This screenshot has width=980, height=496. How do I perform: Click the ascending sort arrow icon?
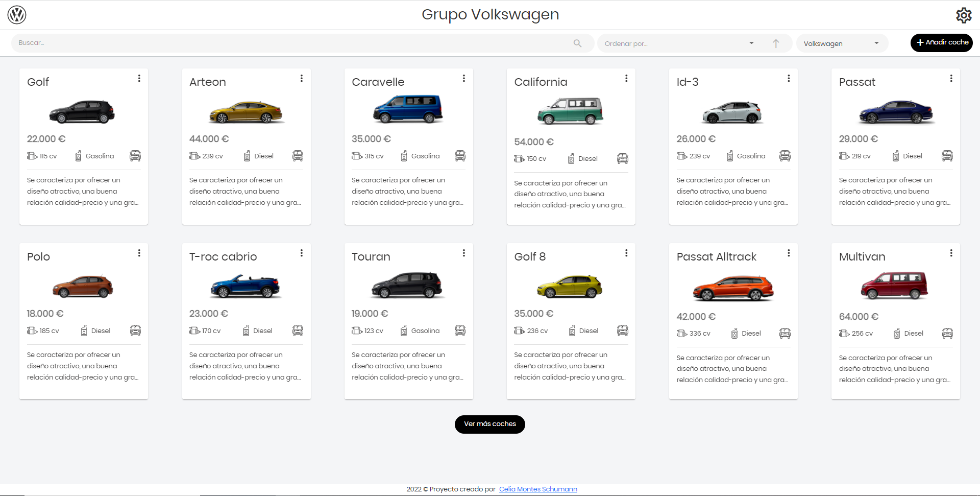[x=775, y=43]
